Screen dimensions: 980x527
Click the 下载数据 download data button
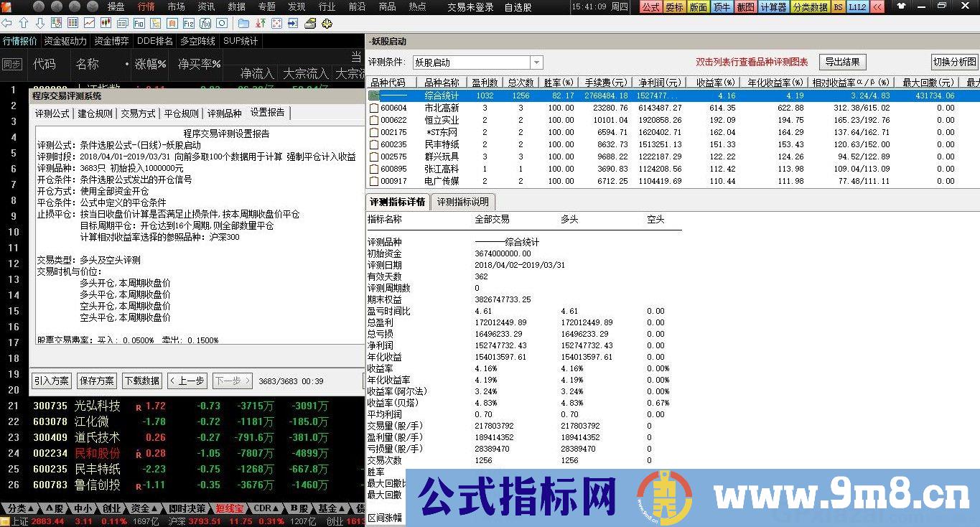[x=141, y=381]
